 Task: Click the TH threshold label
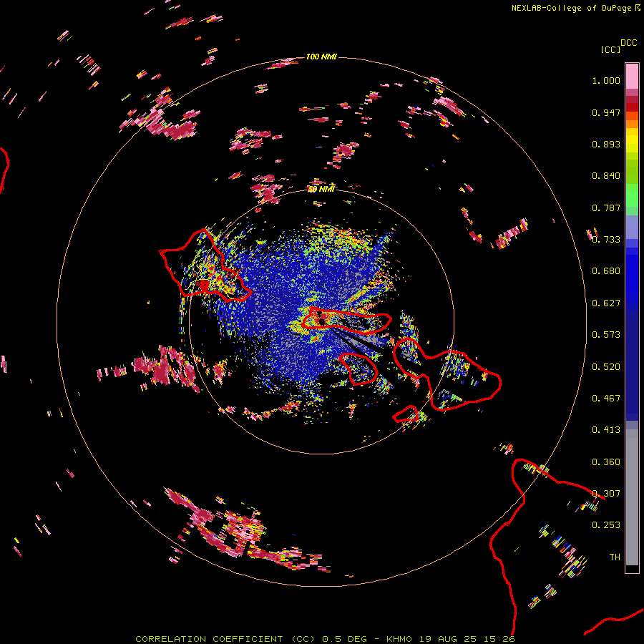pyautogui.click(x=615, y=557)
